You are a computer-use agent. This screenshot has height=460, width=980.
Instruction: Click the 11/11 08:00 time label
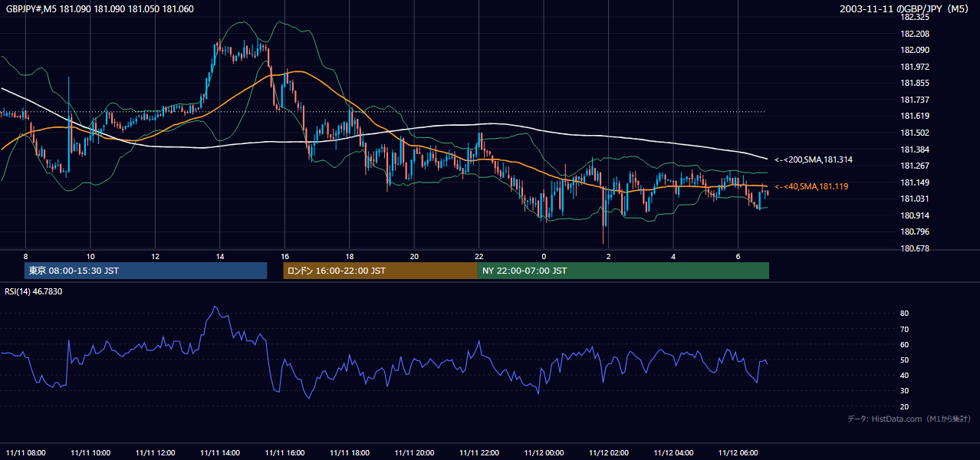click(25, 452)
